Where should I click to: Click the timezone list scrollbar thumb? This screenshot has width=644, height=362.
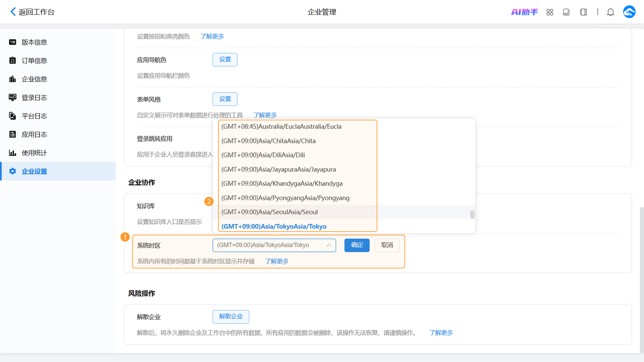pyautogui.click(x=472, y=215)
